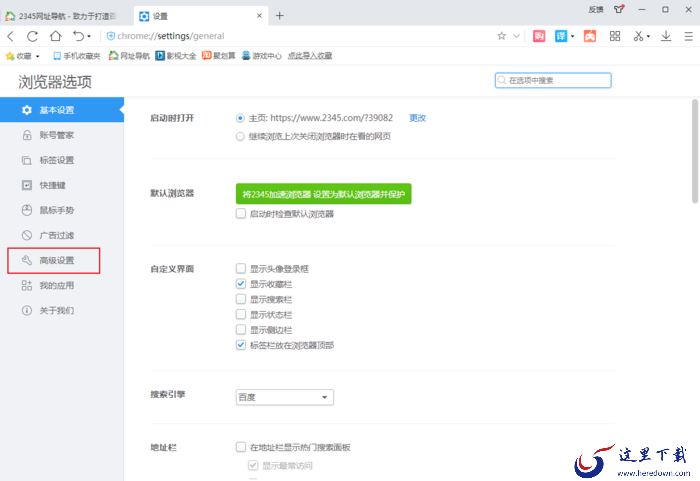Click the settings page vertical scrollbar
Viewport: 700px width, 481px height.
[x=695, y=151]
